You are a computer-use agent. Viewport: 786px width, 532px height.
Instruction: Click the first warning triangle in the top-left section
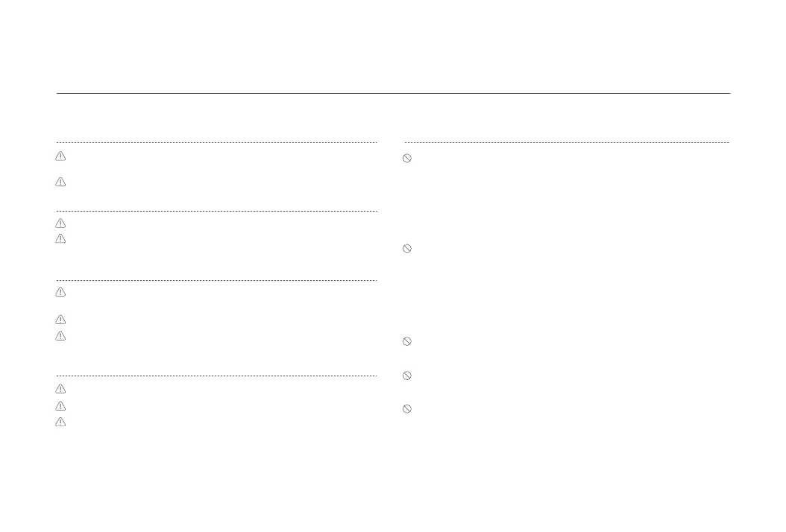(61, 156)
